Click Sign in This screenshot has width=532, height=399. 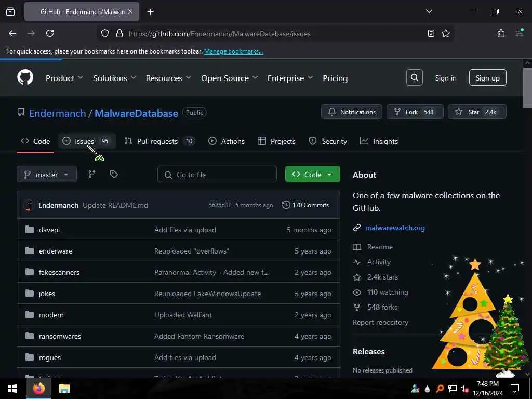(x=445, y=78)
